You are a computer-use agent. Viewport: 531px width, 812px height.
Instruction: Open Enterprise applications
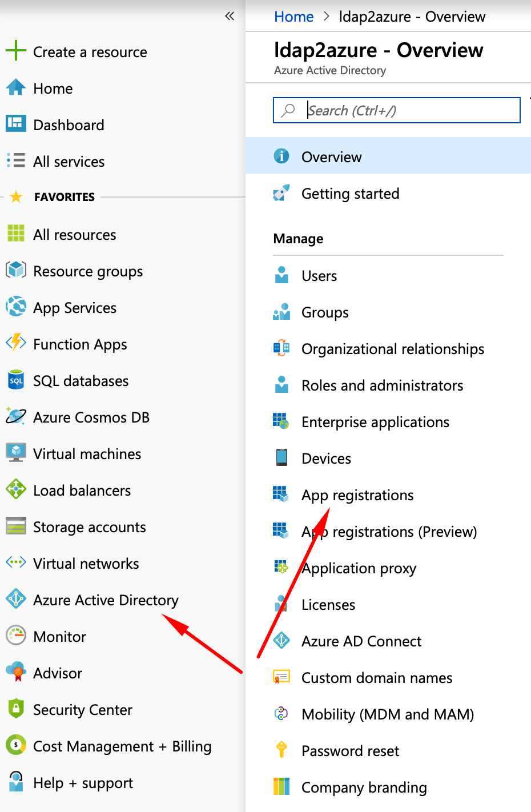(x=375, y=422)
